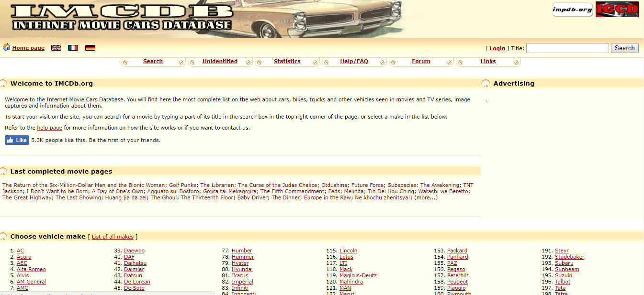This screenshot has height=295, width=644.
Task: Open the movie A Day of One's Own
Action: [x=117, y=191]
